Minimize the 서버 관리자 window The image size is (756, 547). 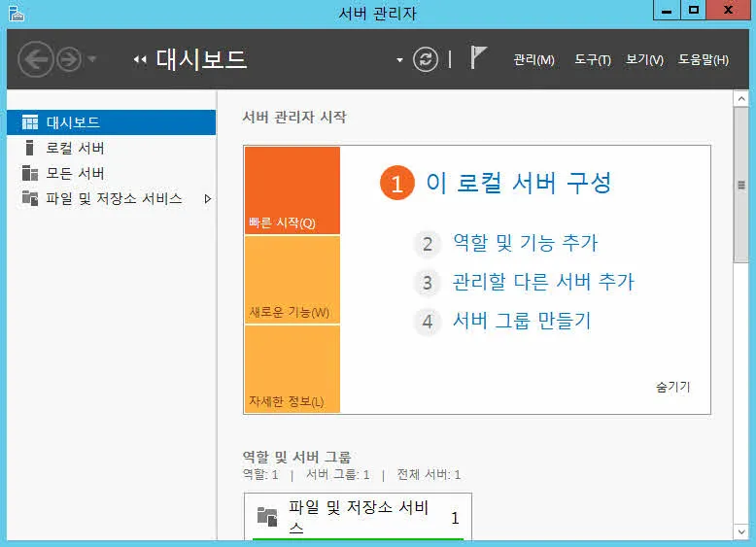[667, 11]
